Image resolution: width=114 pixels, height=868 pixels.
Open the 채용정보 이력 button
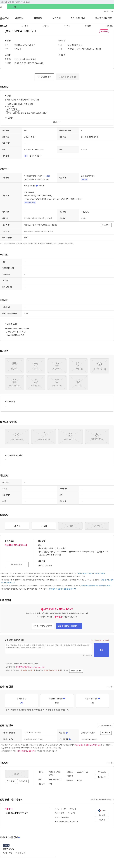(102, 777)
